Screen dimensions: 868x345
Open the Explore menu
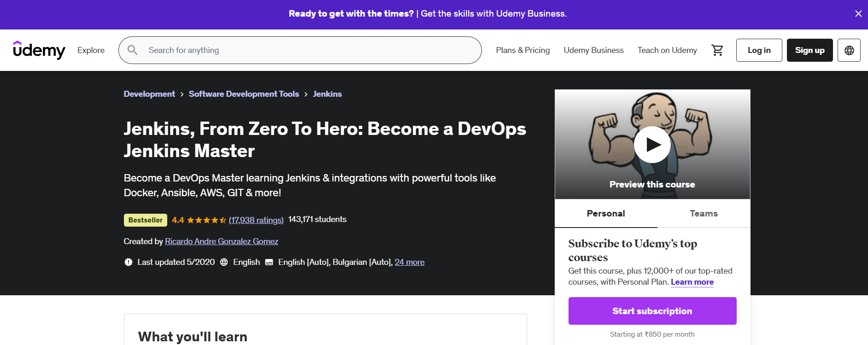pyautogui.click(x=91, y=50)
